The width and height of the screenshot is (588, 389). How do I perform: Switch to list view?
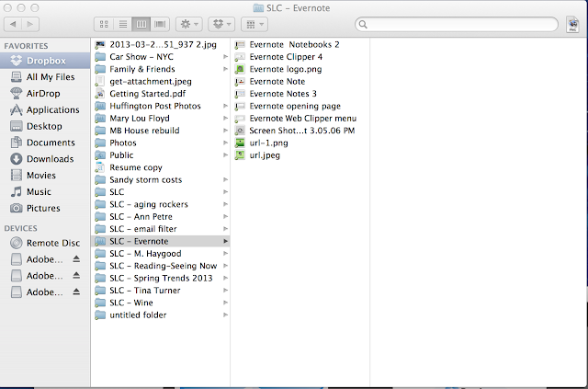pyautogui.click(x=122, y=25)
